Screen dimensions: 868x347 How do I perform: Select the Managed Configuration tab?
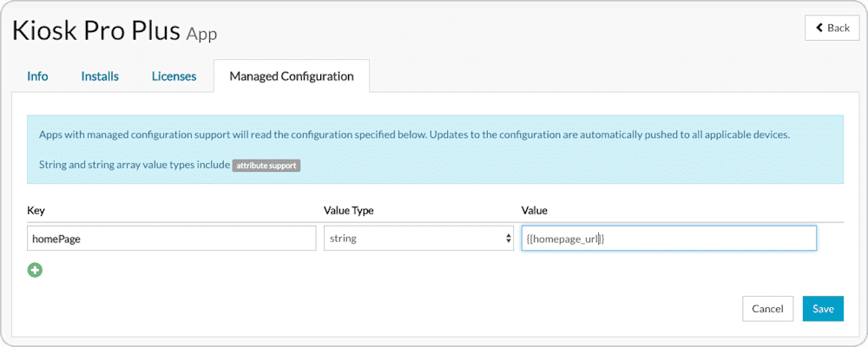point(292,75)
